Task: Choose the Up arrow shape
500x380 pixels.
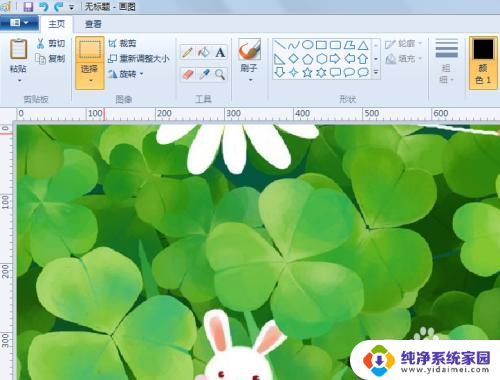Action: pyautogui.click(x=363, y=59)
